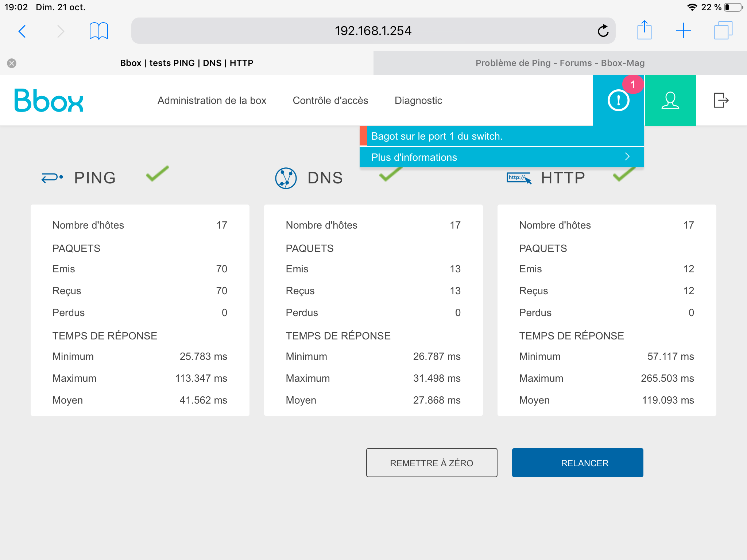Screen dimensions: 747x560
Task: Open the Safari bookmarks book icon
Action: point(98,31)
